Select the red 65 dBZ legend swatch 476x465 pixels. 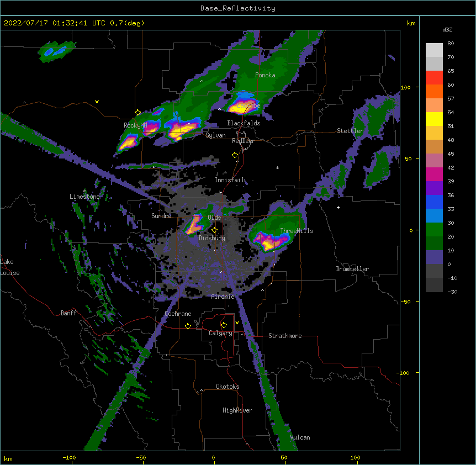pyautogui.click(x=434, y=78)
